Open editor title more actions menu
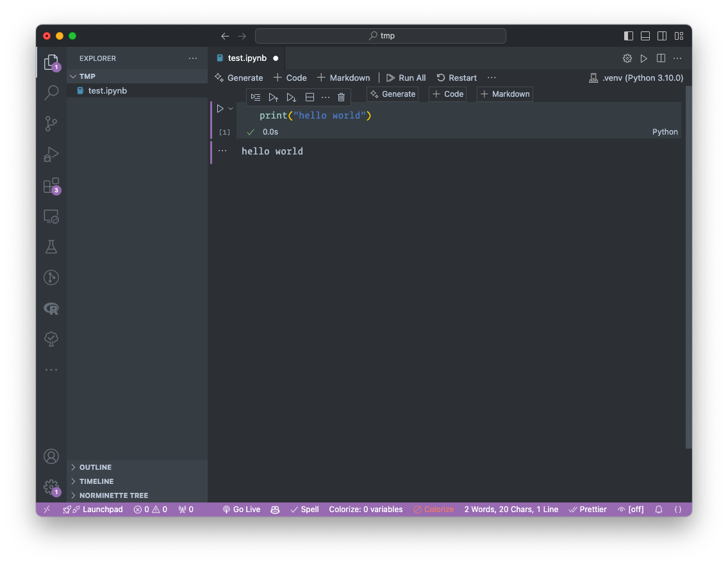Image resolution: width=728 pixels, height=564 pixels. [x=677, y=58]
